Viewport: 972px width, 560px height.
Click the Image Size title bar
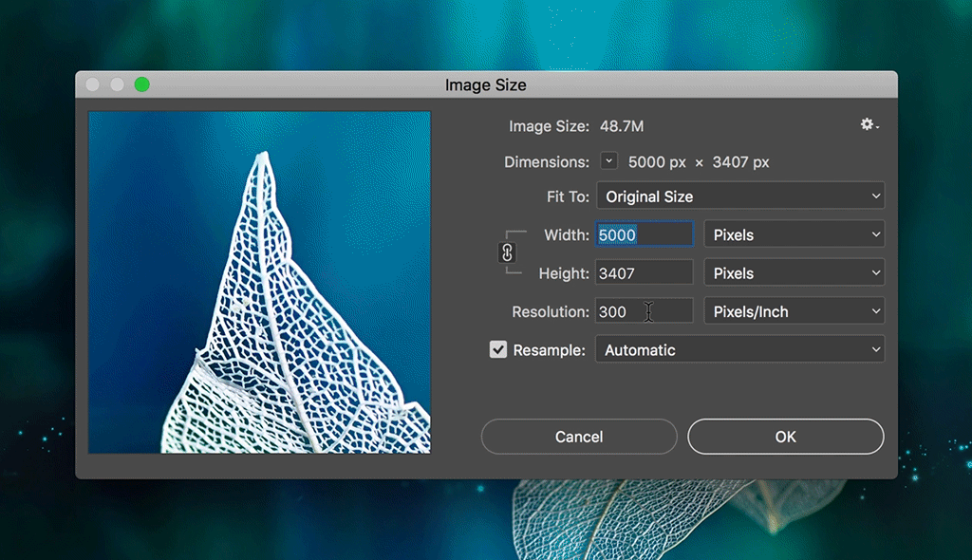click(485, 84)
